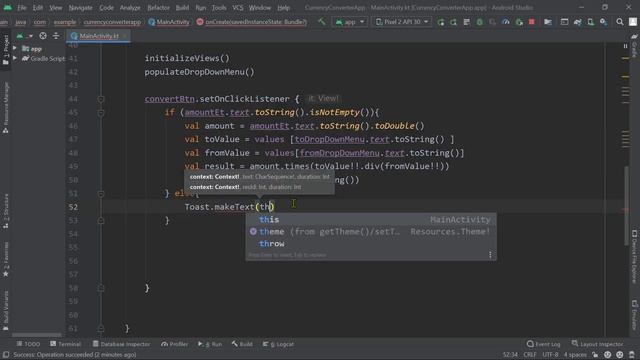Screen dimensions: 640x360
Task: Open the File menu
Action: pyautogui.click(x=22, y=7)
